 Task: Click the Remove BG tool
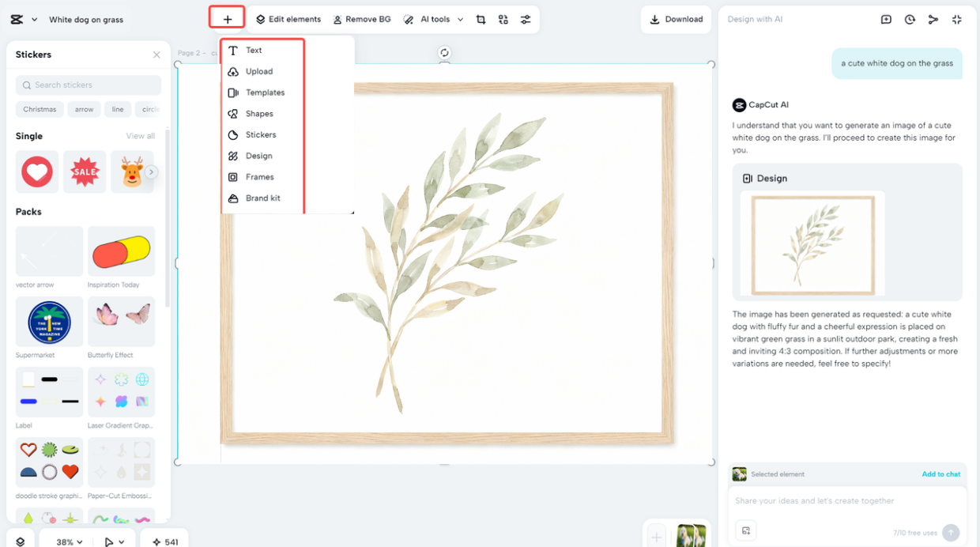[362, 19]
